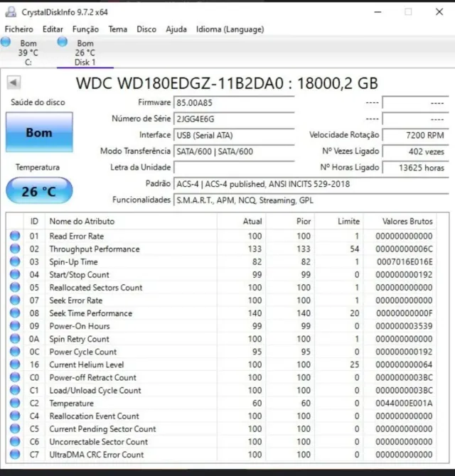The width and height of the screenshot is (455, 476).
Task: Click raw value 0044000E001A
Action: [x=404, y=403]
